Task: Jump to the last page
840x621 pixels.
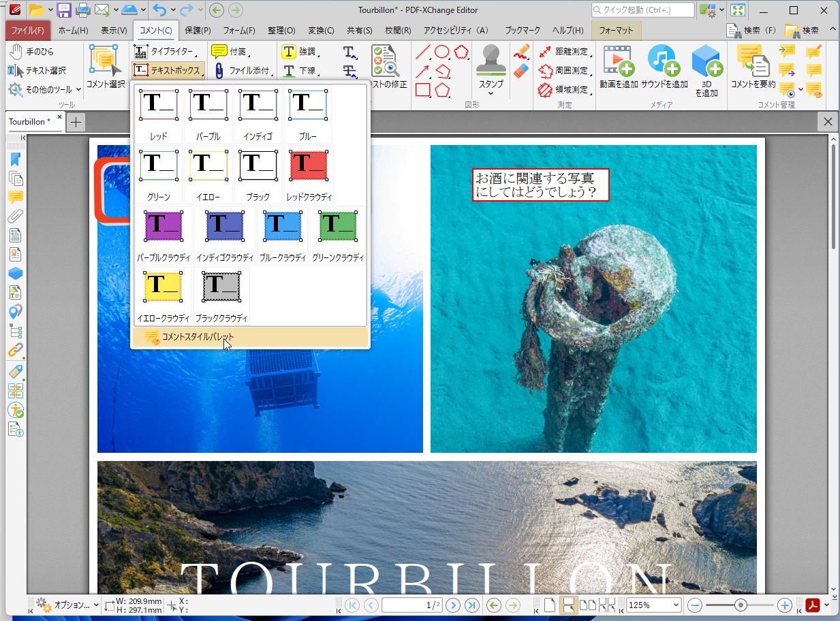Action: pos(471,605)
